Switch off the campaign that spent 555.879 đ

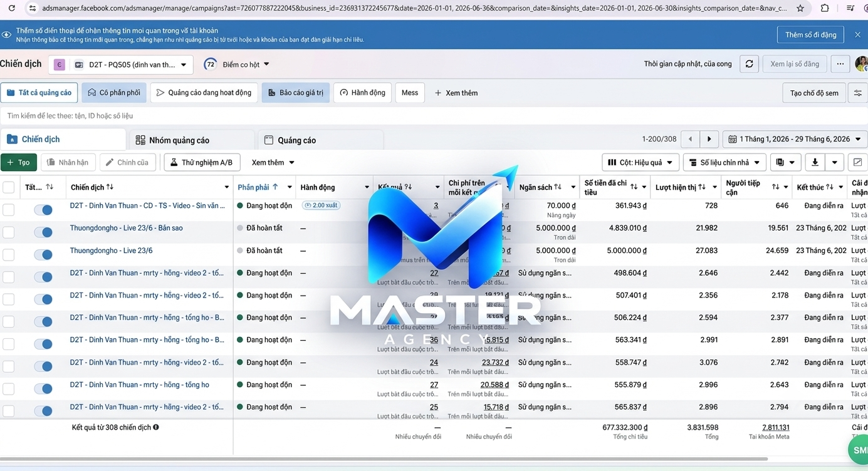43,389
